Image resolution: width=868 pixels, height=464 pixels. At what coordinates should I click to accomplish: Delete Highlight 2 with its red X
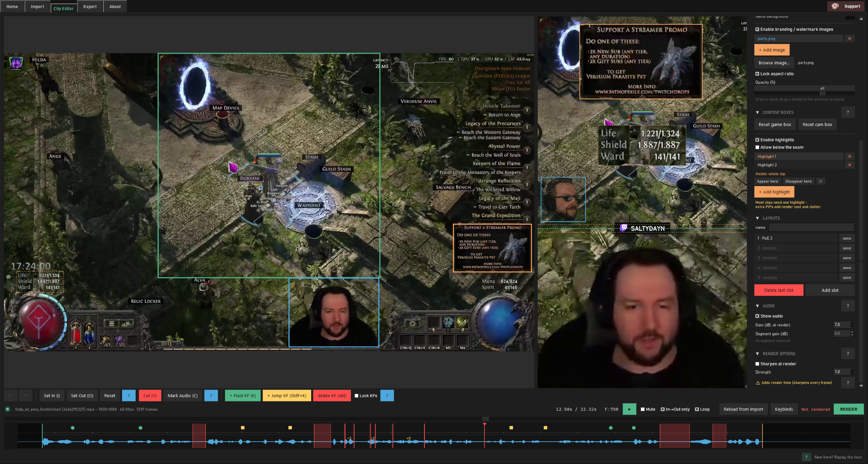(x=850, y=165)
